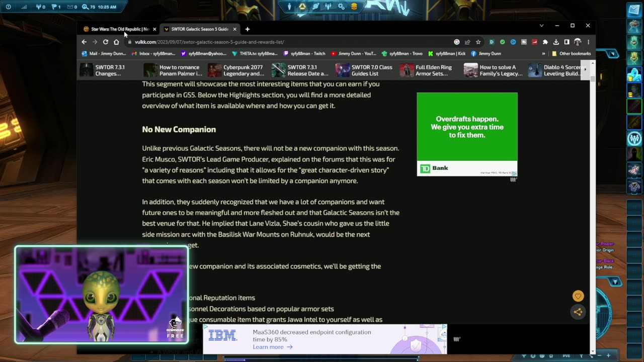Screen dimensions: 644x362
Task: Click the 10:25 AM game clock
Action: [x=106, y=7]
